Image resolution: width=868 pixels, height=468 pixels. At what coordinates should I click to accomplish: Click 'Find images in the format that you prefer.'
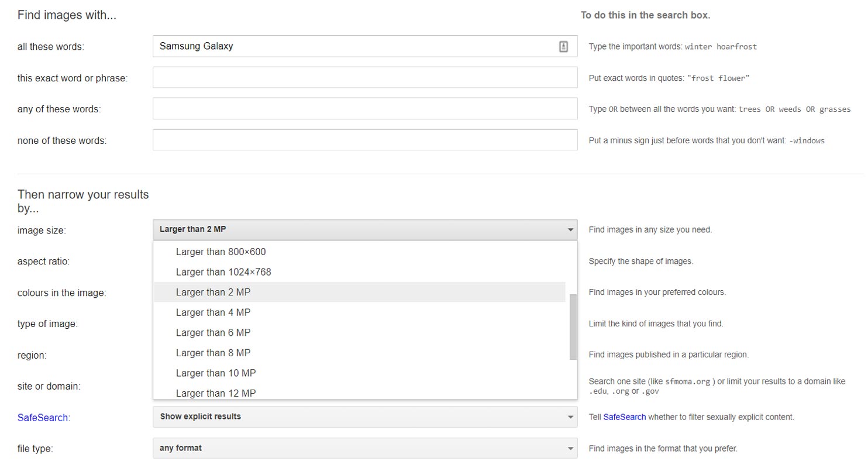663,449
